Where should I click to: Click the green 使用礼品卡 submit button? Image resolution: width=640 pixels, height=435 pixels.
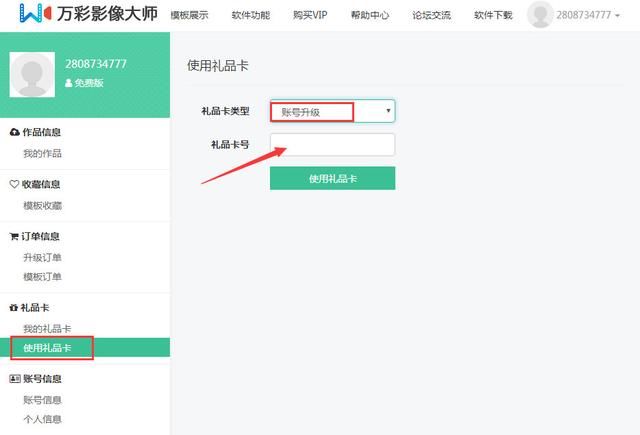pyautogui.click(x=333, y=178)
